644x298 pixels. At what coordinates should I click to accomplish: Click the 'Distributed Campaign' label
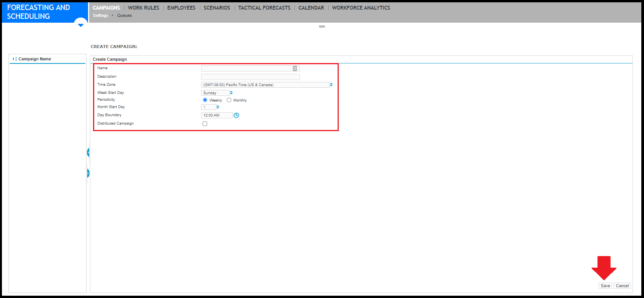pyautogui.click(x=115, y=123)
